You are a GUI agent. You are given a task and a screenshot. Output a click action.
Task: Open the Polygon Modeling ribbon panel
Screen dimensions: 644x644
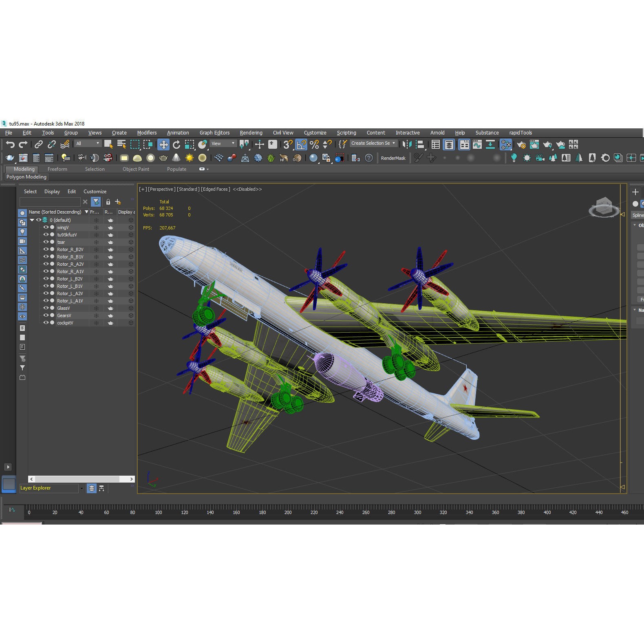point(26,177)
